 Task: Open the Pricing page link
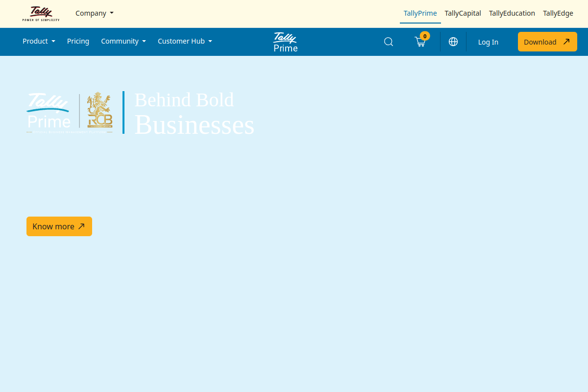(x=78, y=41)
